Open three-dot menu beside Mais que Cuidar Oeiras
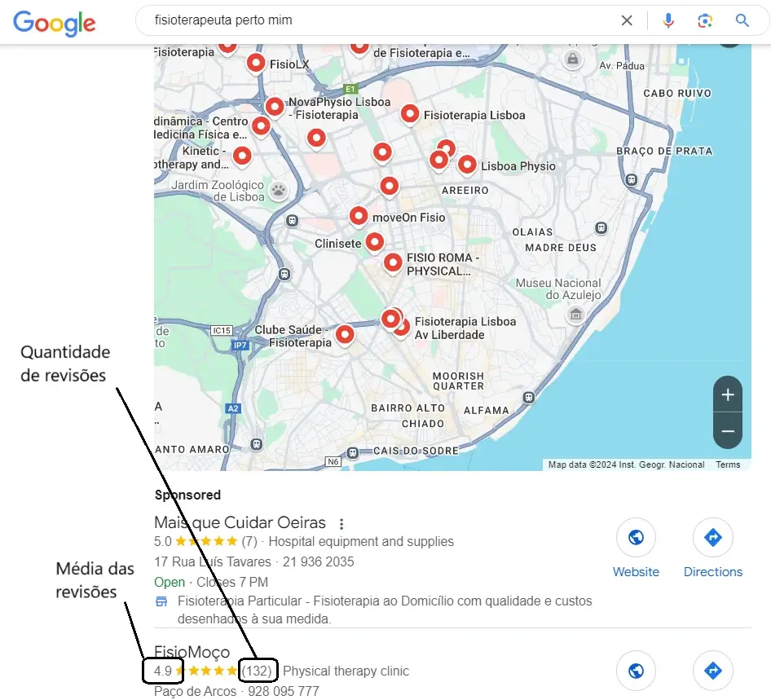 (341, 523)
